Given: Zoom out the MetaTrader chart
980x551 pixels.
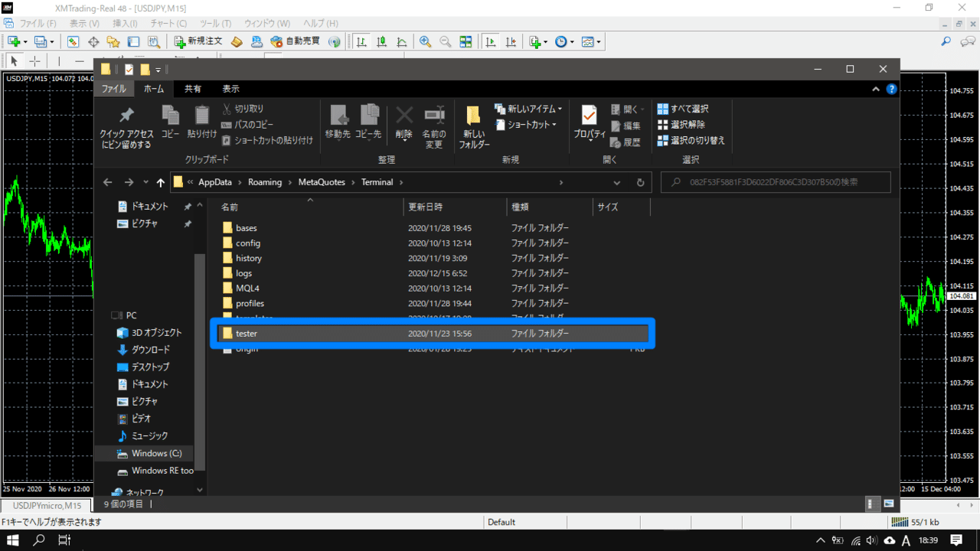Looking at the screenshot, I should (445, 41).
